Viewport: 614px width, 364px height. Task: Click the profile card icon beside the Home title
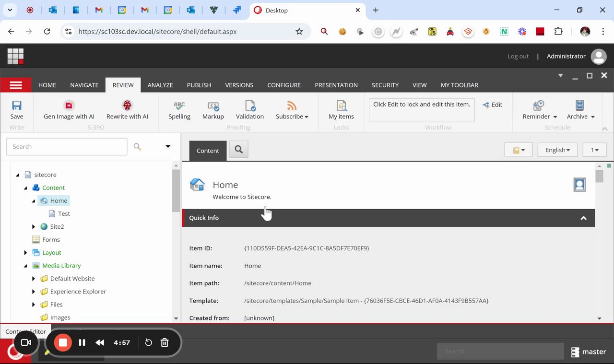pos(579,185)
